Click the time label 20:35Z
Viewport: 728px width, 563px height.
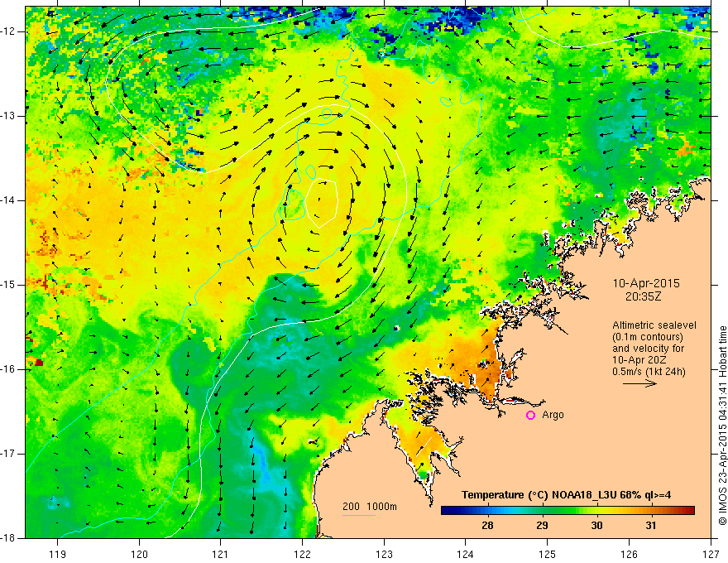pyautogui.click(x=643, y=296)
